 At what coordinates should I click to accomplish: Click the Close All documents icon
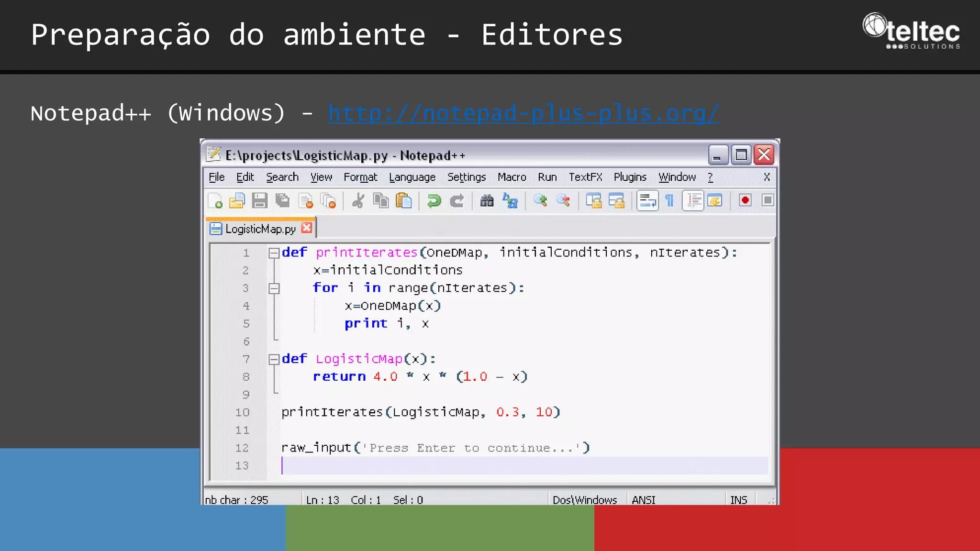328,201
